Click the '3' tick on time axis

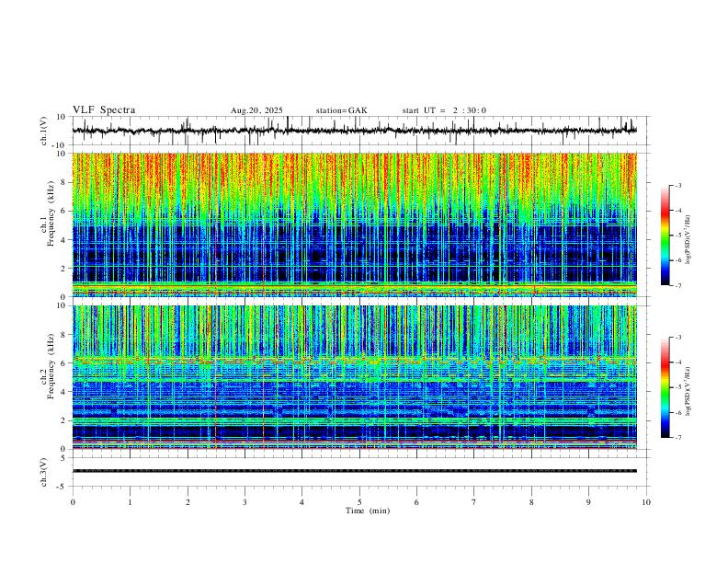(x=245, y=502)
